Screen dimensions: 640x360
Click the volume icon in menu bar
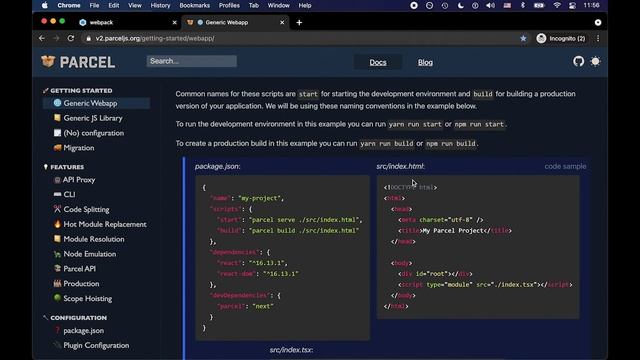click(x=491, y=5)
